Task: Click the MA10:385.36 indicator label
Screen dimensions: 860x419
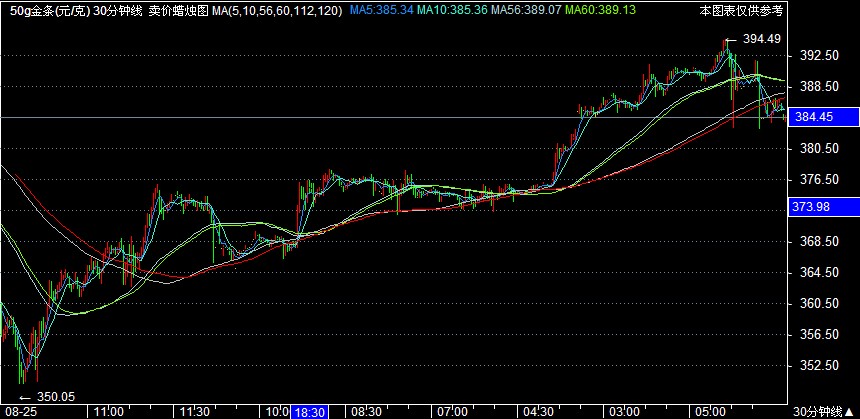Action: 452,10
